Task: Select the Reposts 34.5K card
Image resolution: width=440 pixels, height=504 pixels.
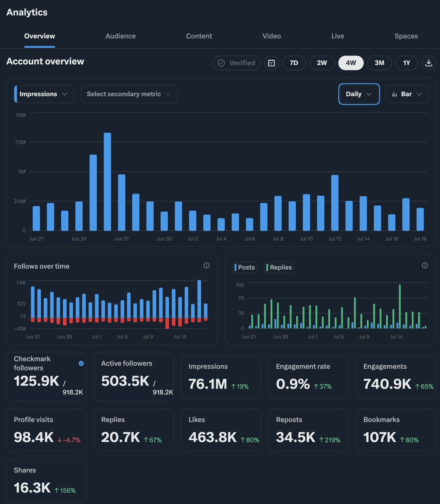Action: pos(308,430)
